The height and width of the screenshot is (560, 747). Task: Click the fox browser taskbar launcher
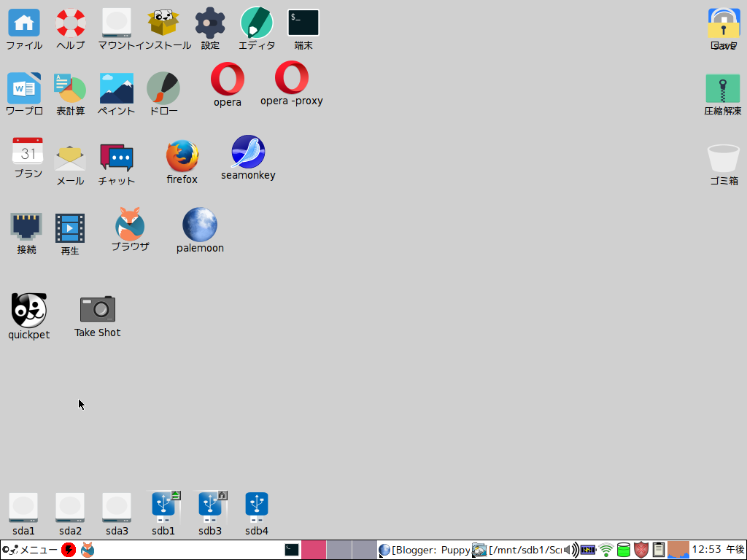pyautogui.click(x=88, y=550)
